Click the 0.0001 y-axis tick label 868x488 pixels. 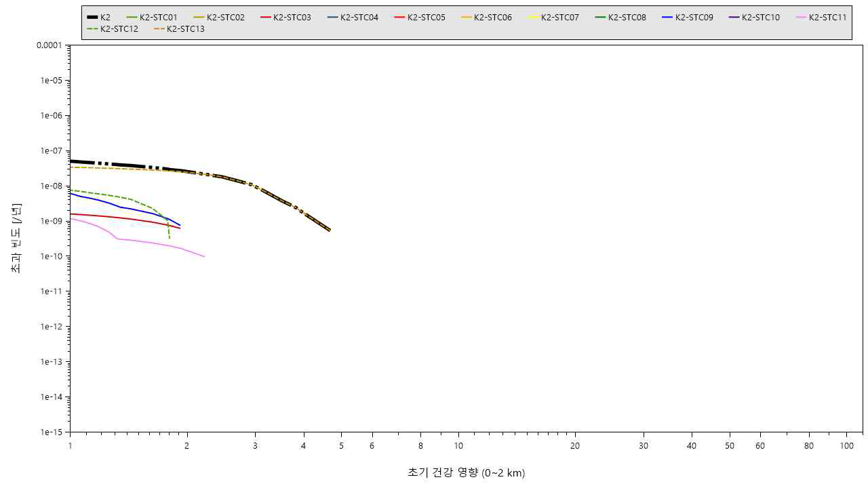48,45
